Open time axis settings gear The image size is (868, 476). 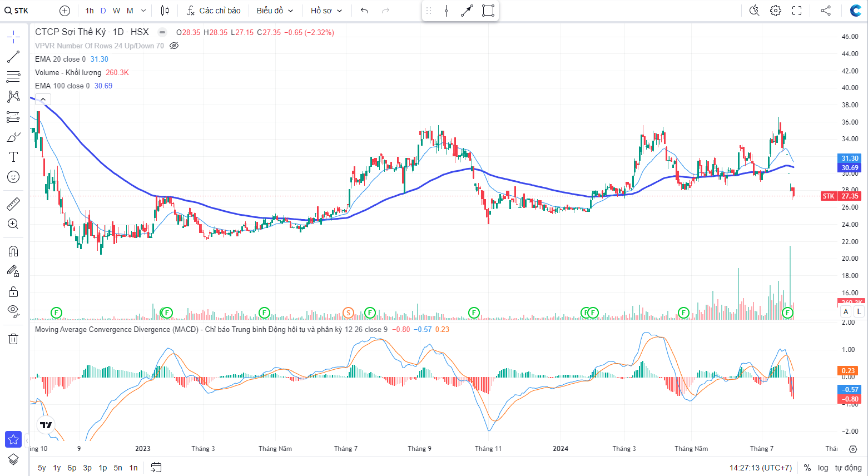[x=853, y=449]
